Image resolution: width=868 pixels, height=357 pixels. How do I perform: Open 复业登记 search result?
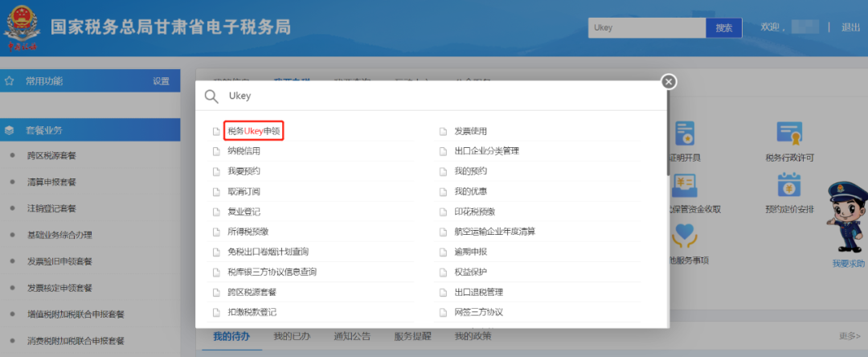(244, 211)
